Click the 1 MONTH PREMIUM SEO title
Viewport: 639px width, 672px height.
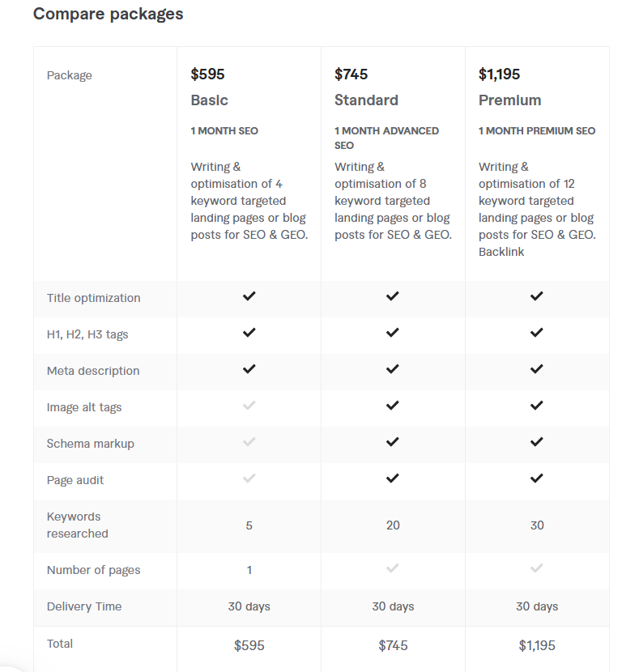(x=537, y=130)
